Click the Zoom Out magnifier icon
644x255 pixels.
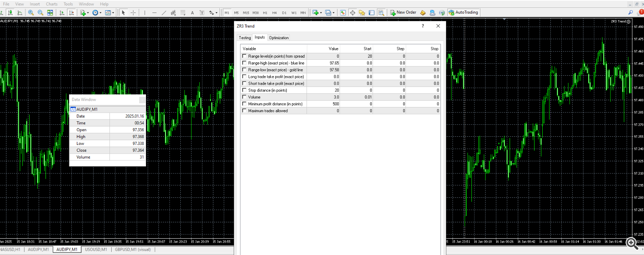point(40,12)
